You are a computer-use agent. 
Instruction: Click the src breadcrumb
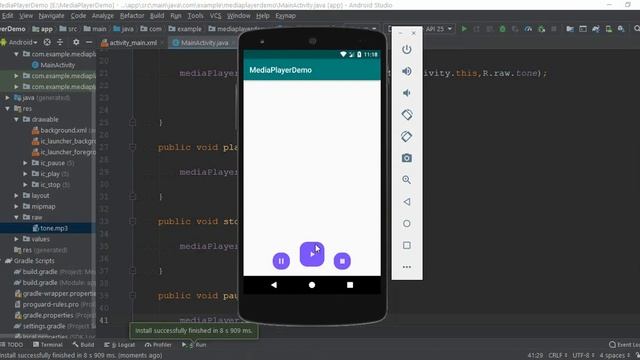coord(68,29)
